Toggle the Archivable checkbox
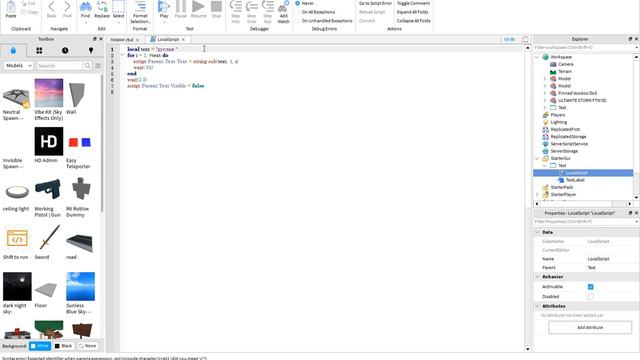This screenshot has width=640, height=360. click(x=590, y=287)
